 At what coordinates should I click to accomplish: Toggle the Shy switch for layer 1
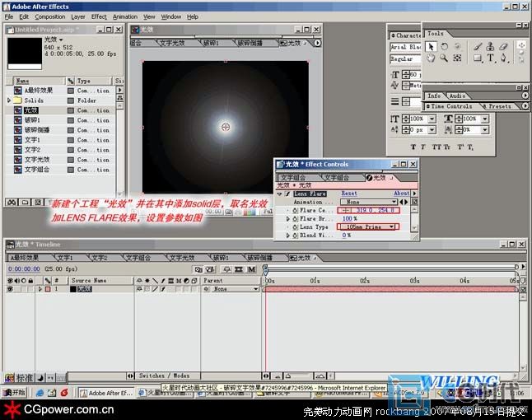pyautogui.click(x=139, y=289)
